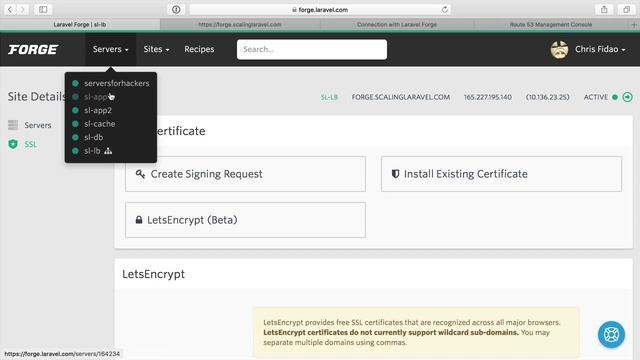Click the circled arrow icon after ACTIVE

(x=627, y=97)
